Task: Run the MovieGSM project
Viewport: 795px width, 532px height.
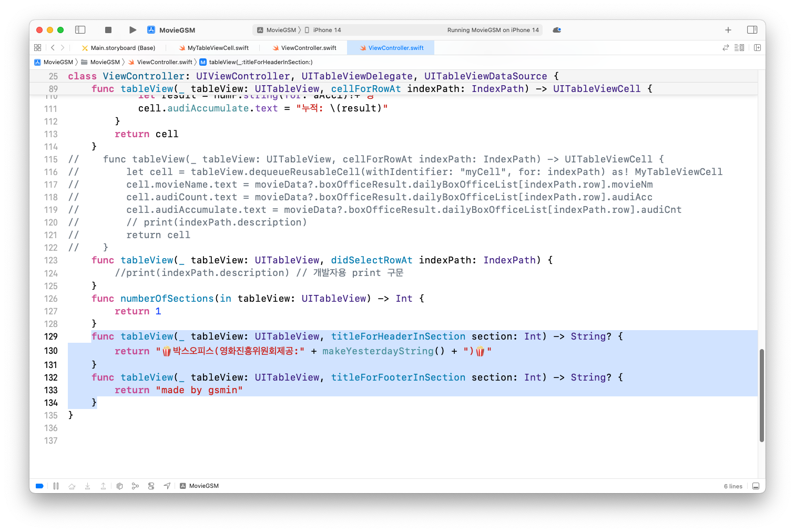Action: click(133, 30)
